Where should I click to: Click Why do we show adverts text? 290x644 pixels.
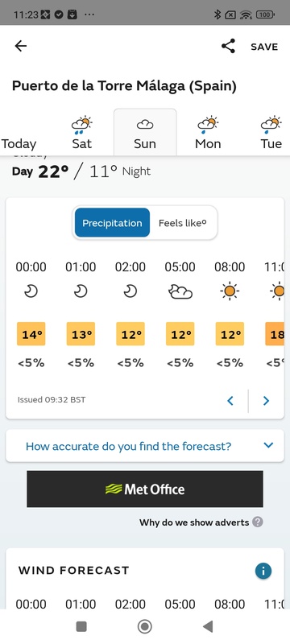click(x=194, y=522)
